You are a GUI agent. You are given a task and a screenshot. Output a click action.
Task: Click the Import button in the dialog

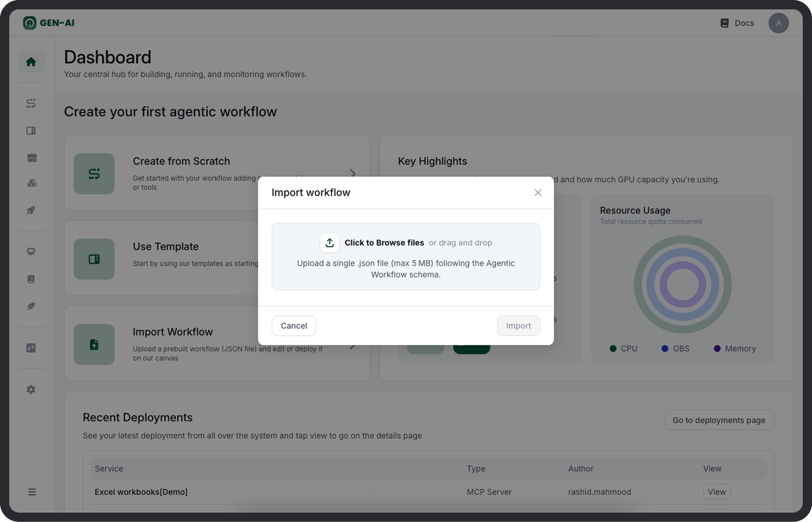[518, 326]
